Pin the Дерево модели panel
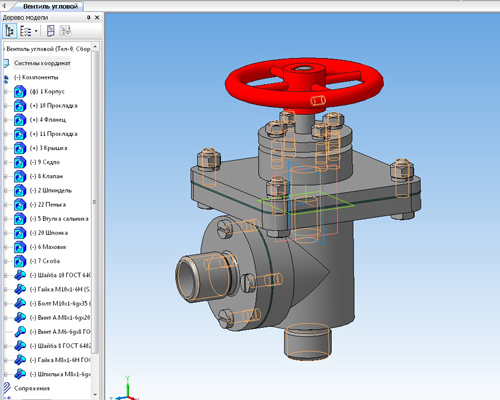500x400 pixels. point(88,17)
